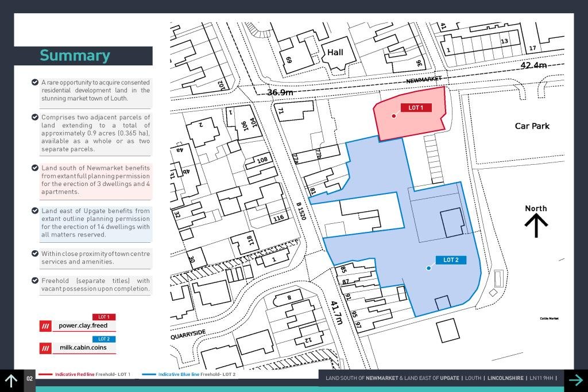The width and height of the screenshot is (588, 392).
Task: Open the power.clay.freed what3words link
Action: 83,325
